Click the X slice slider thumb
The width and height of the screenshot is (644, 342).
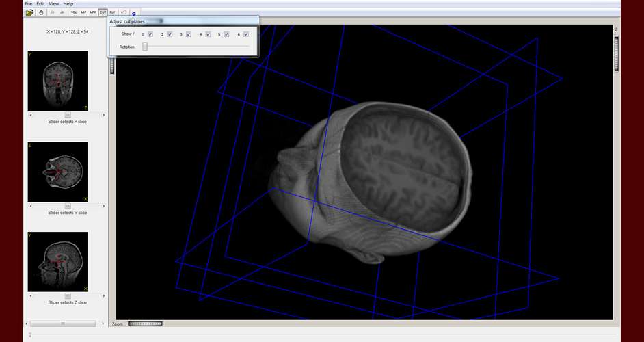(68, 115)
